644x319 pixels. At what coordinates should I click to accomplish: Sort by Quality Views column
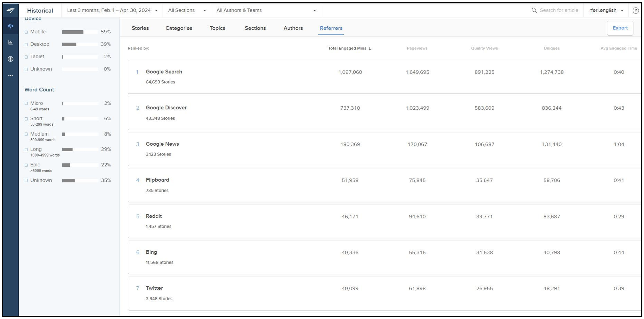pyautogui.click(x=484, y=48)
